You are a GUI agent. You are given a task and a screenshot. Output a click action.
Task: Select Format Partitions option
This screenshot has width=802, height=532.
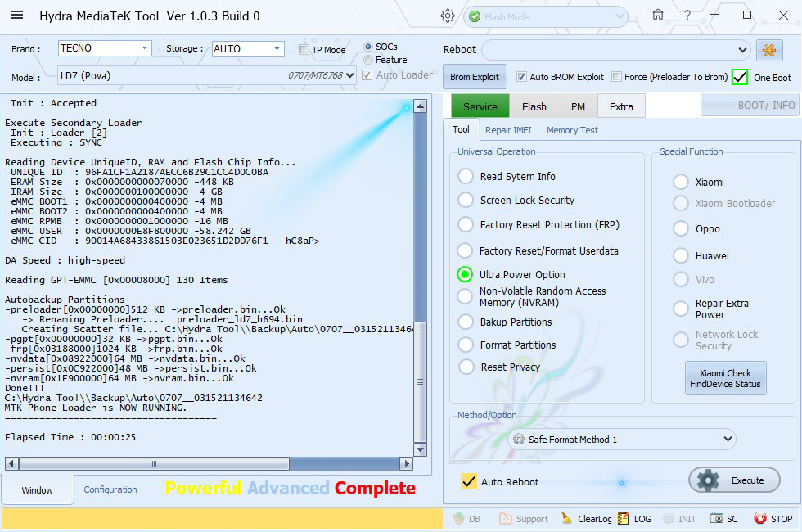(x=466, y=345)
